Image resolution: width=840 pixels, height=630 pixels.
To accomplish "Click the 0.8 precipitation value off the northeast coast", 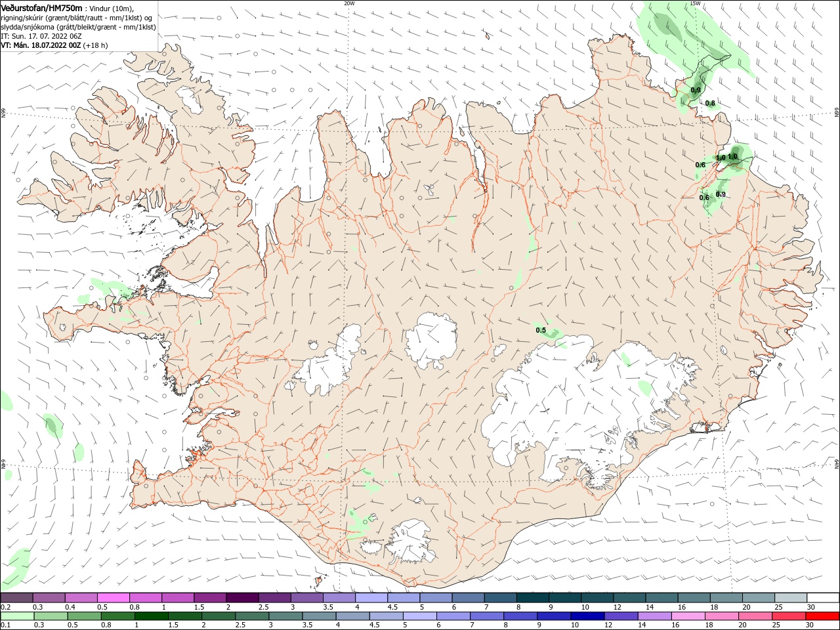I will (x=710, y=103).
